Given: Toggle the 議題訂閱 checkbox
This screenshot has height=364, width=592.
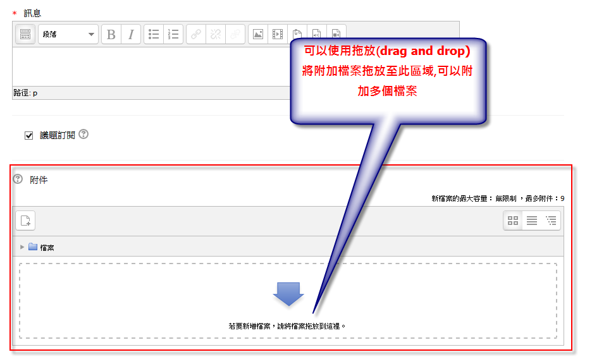Looking at the screenshot, I should pyautogui.click(x=28, y=135).
